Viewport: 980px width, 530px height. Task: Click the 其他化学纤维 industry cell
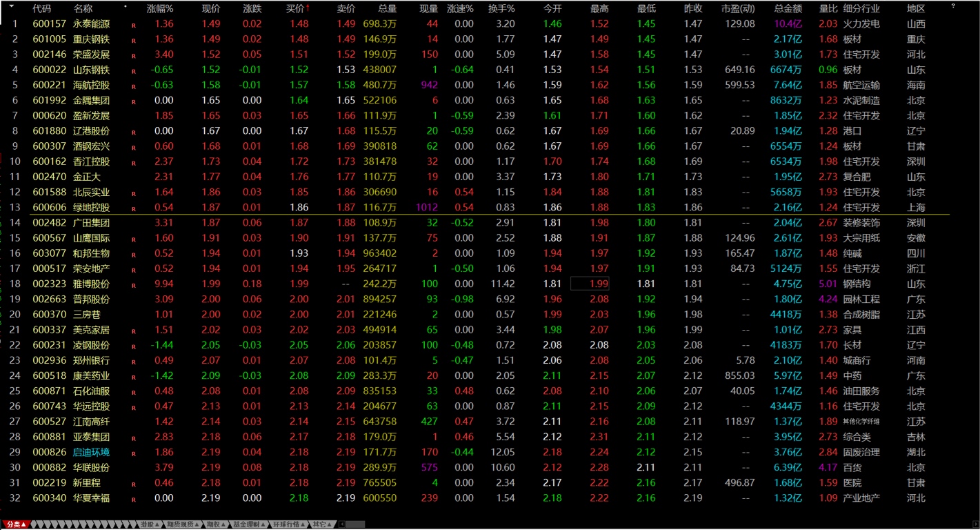coord(861,422)
